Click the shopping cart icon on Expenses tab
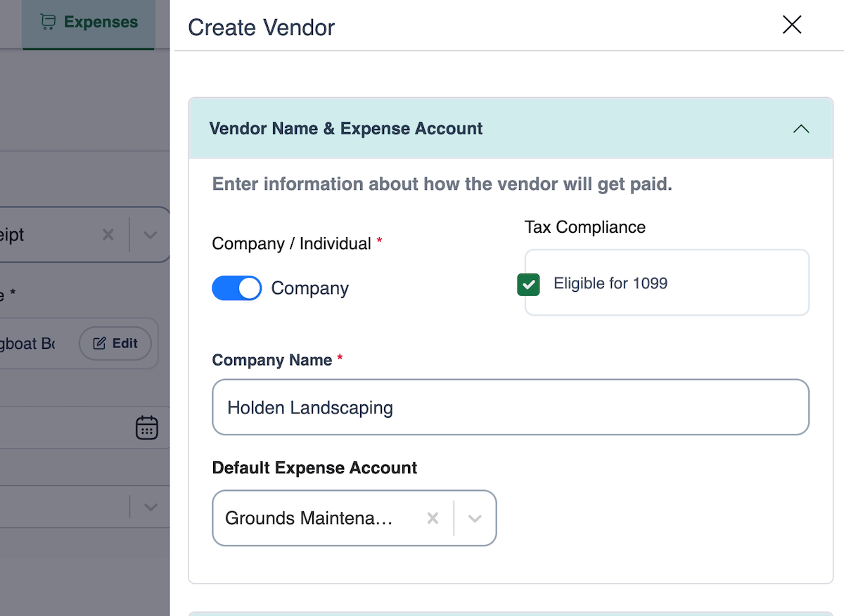The height and width of the screenshot is (616, 844). (x=48, y=23)
